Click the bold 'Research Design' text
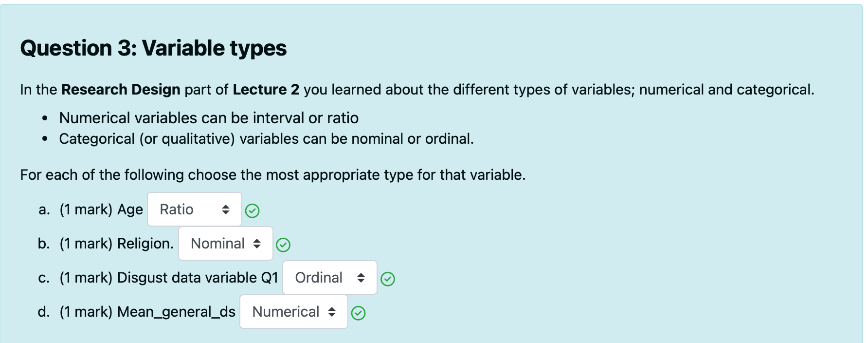Image resolution: width=868 pixels, height=343 pixels. coord(121,90)
